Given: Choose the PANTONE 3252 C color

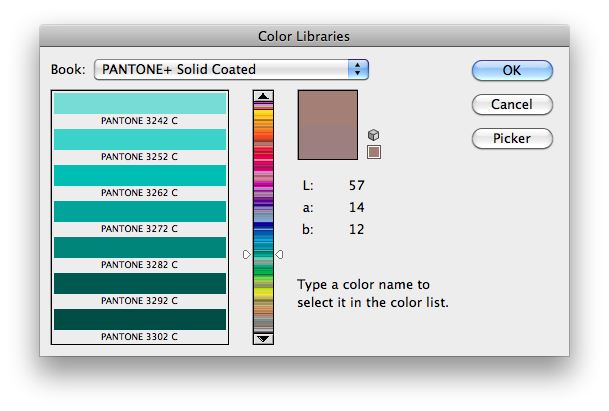Looking at the screenshot, I should [140, 140].
